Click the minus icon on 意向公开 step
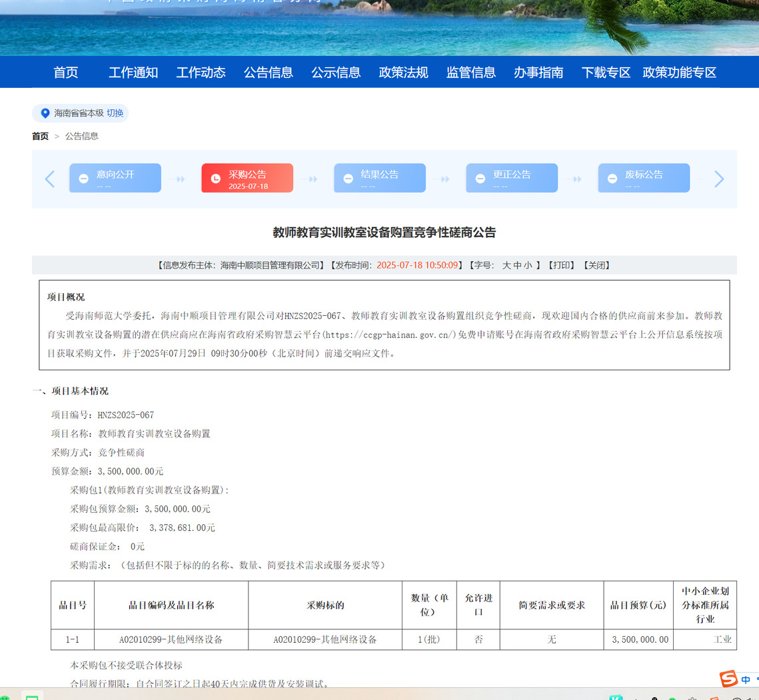759x700 pixels. click(x=83, y=178)
